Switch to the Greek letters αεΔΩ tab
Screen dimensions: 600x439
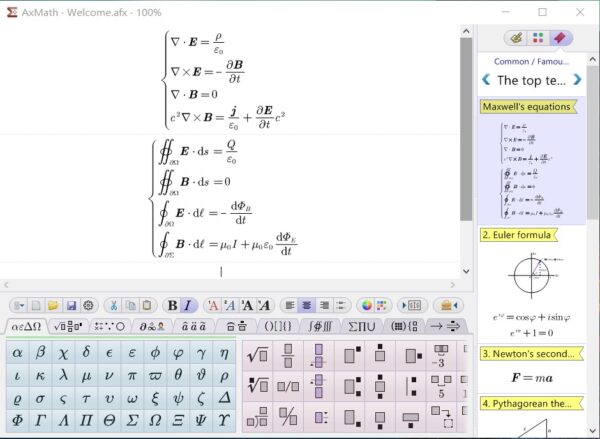click(25, 327)
